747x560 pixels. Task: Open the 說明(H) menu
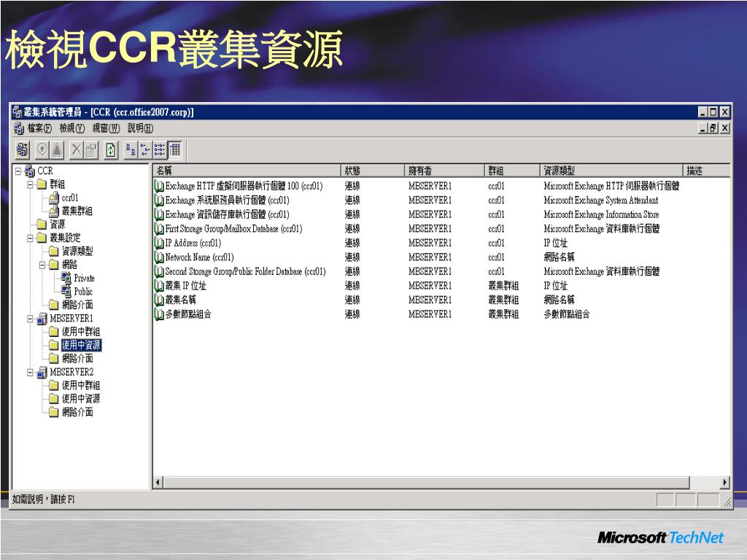pos(141,128)
